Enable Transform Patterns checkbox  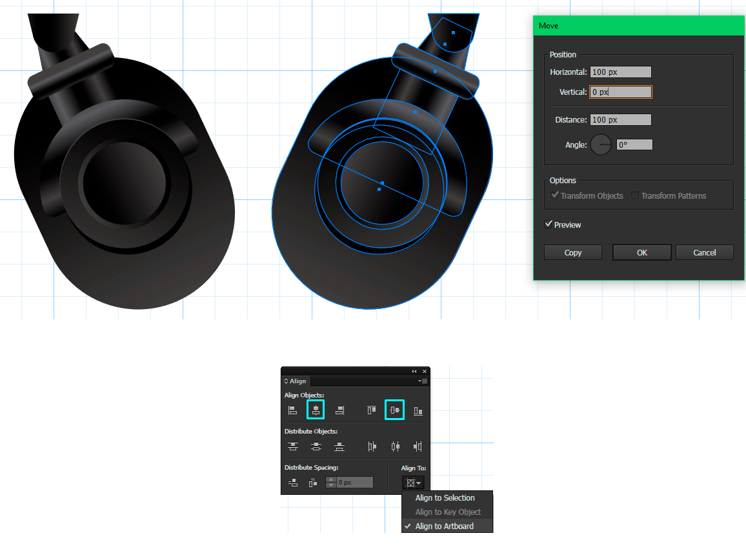[x=635, y=195]
